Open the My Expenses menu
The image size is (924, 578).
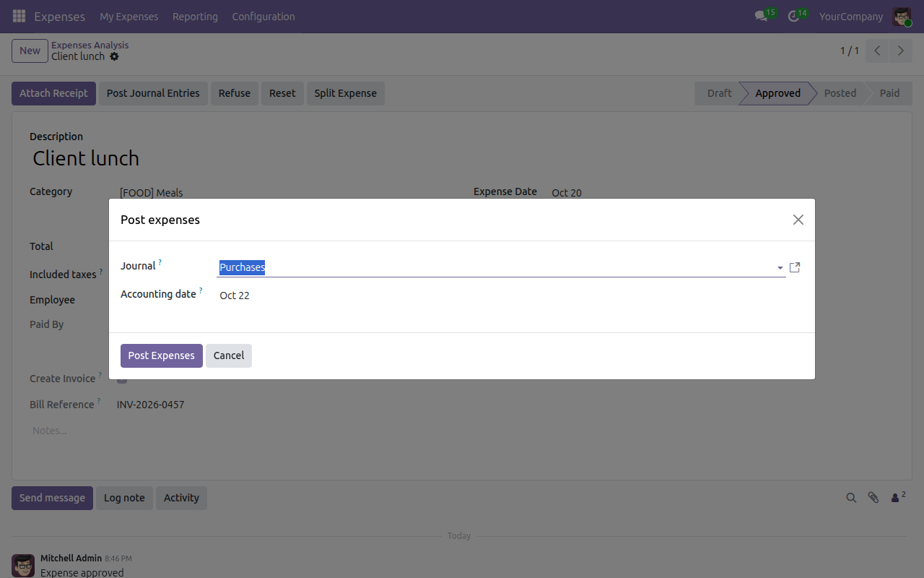(129, 16)
